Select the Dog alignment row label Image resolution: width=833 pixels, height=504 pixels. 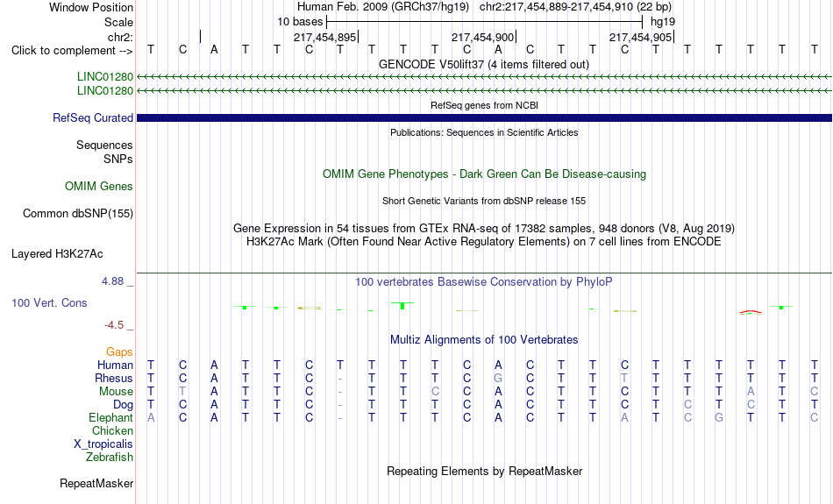[x=123, y=405]
